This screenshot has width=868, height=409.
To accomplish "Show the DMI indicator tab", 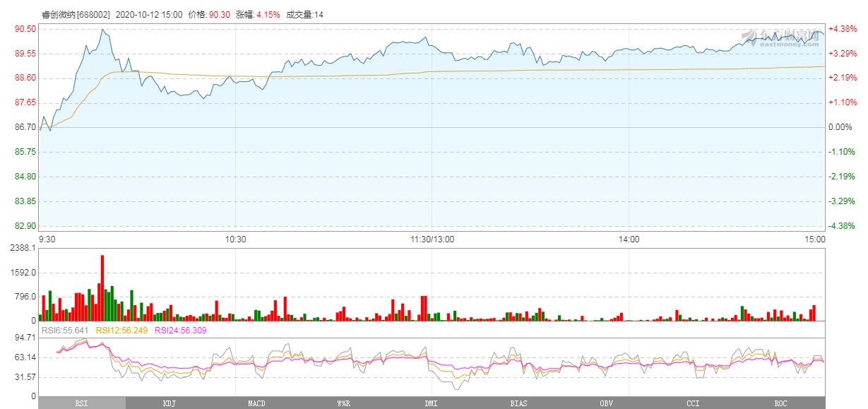I will (x=432, y=403).
